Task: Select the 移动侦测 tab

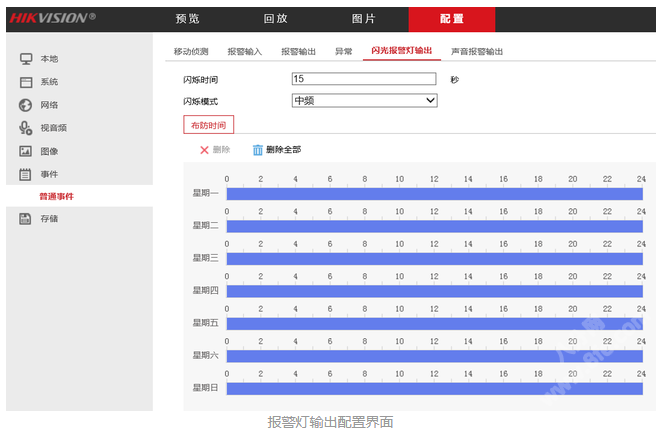Action: pyautogui.click(x=191, y=51)
